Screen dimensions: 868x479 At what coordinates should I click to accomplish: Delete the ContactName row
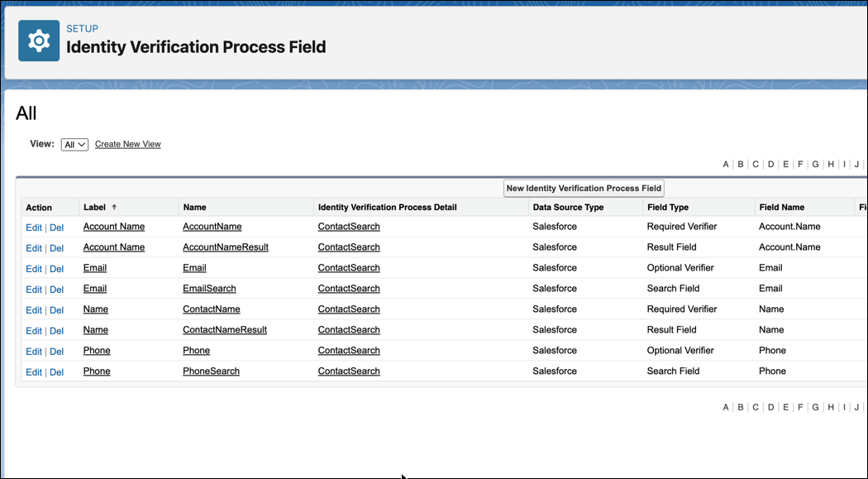[x=56, y=309]
